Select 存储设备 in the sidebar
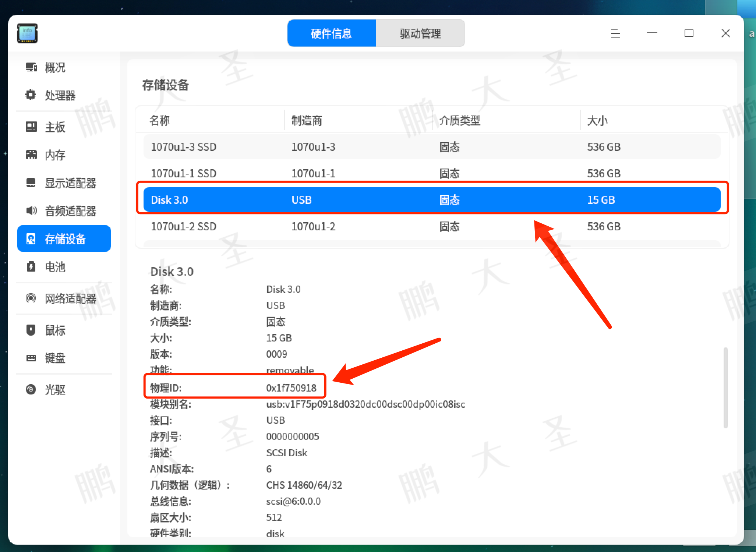 (64, 239)
